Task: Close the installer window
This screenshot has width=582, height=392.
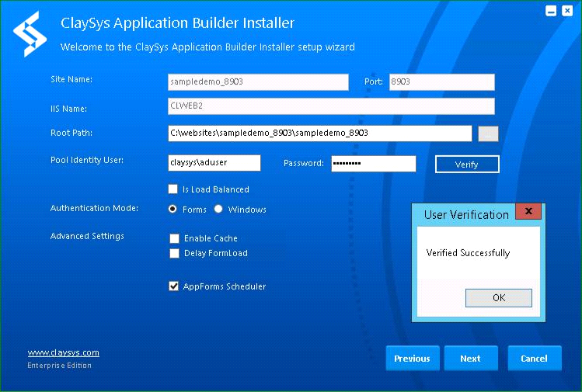Action: point(567,11)
